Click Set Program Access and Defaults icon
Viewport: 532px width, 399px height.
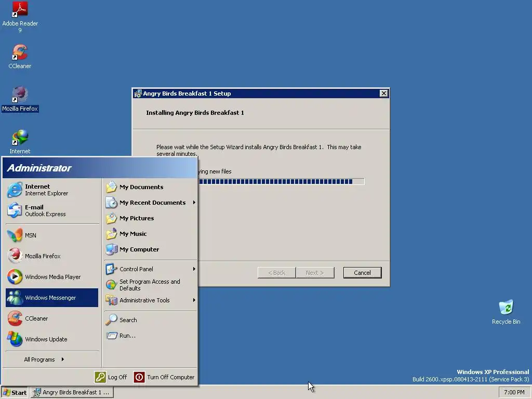(111, 285)
